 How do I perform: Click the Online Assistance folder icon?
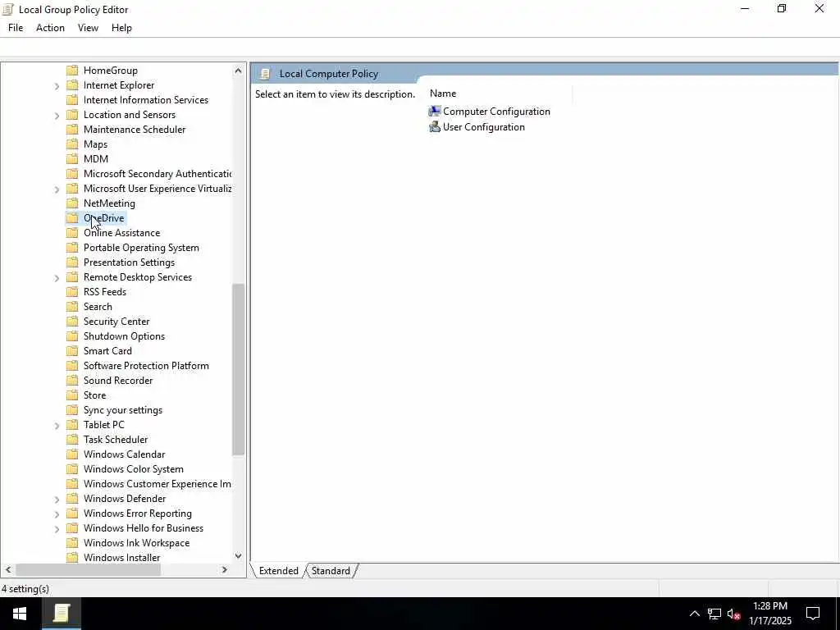pyautogui.click(x=72, y=232)
